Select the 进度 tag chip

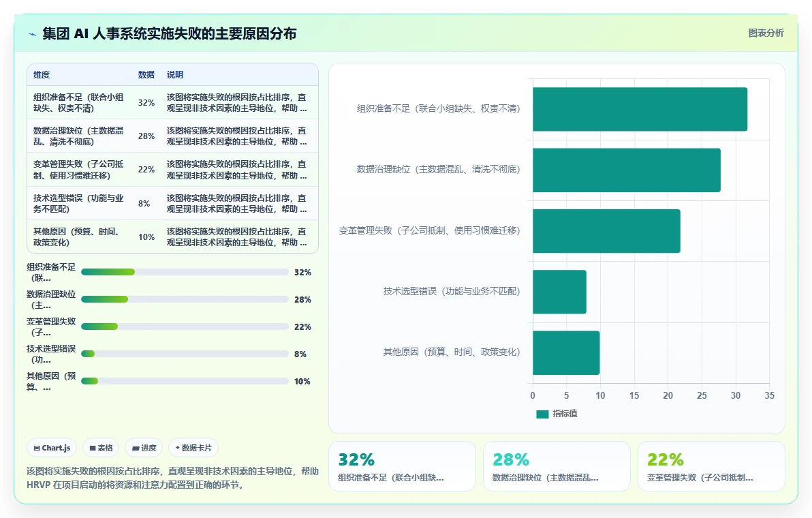144,448
